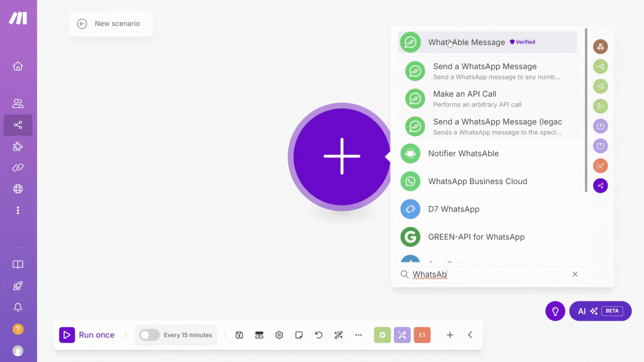Open the purple Tools wrench button
Viewport: 644px width, 362px height.
pyautogui.click(x=402, y=335)
